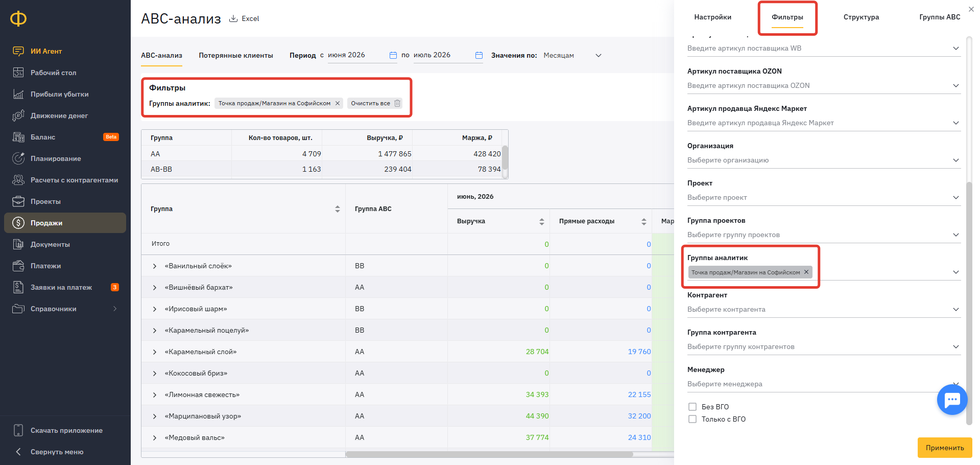Expand Артикул поставщика OZON dropdown
The width and height of the screenshot is (980, 465).
(x=956, y=85)
